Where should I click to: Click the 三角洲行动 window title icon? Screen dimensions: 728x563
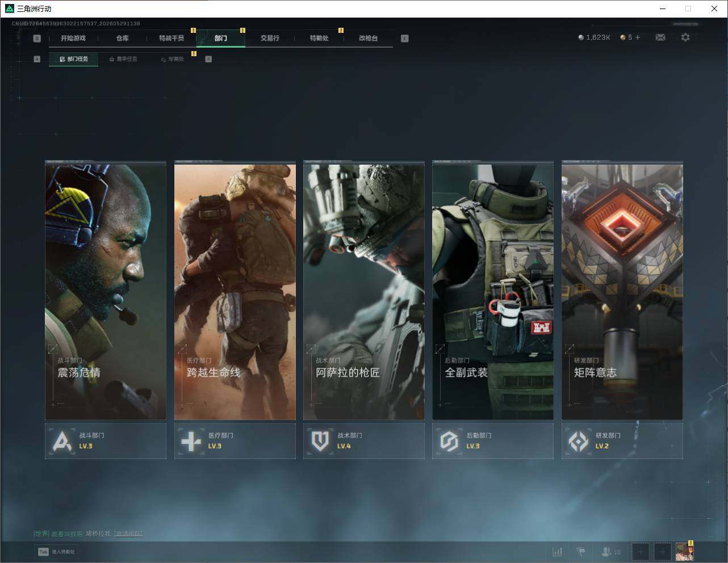pos(9,9)
